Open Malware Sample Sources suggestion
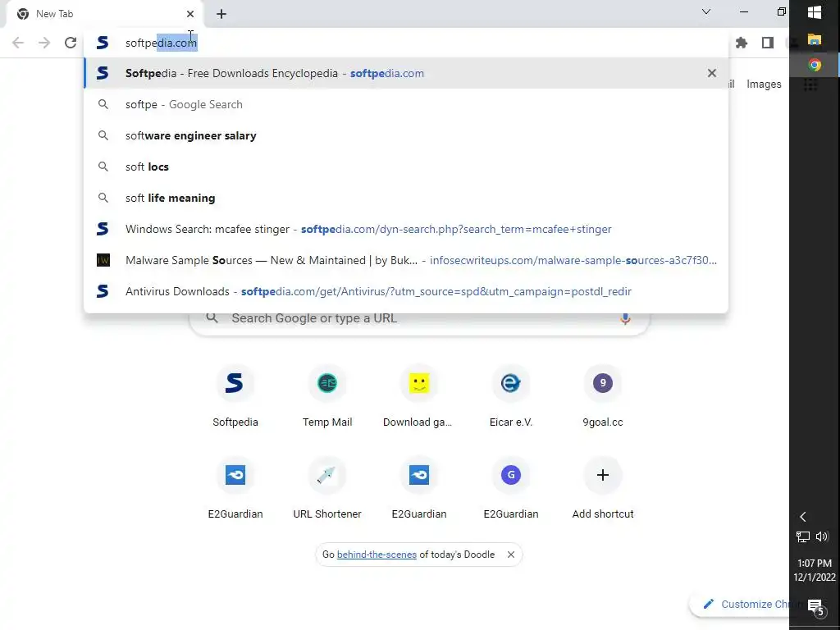 pos(406,260)
